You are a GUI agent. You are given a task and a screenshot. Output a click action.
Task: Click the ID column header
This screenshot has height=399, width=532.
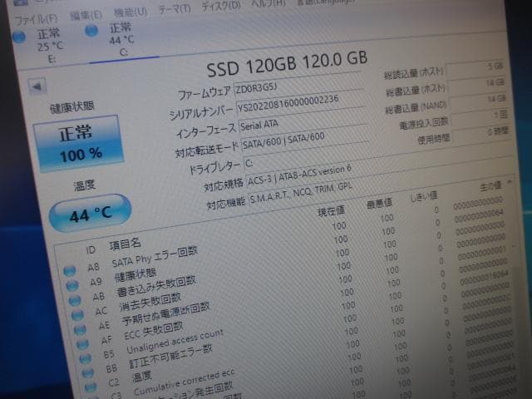(91, 250)
